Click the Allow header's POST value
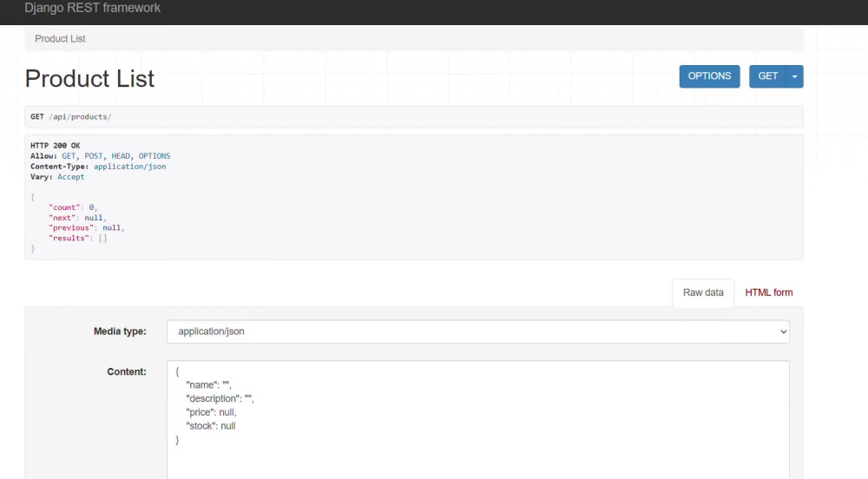The image size is (868, 479). click(93, 156)
